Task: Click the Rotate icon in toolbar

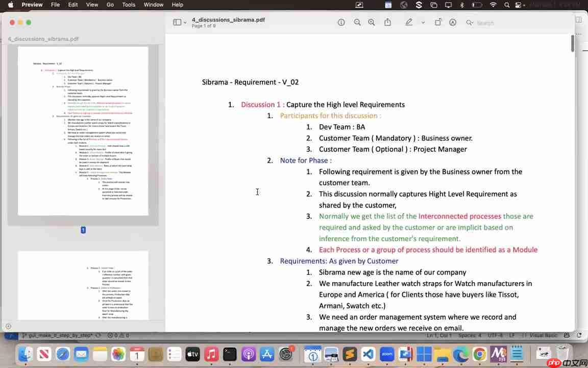Action: coord(437,22)
